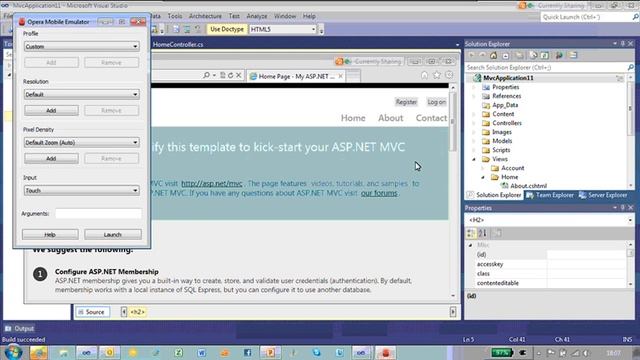Click the Log on link

click(x=436, y=102)
